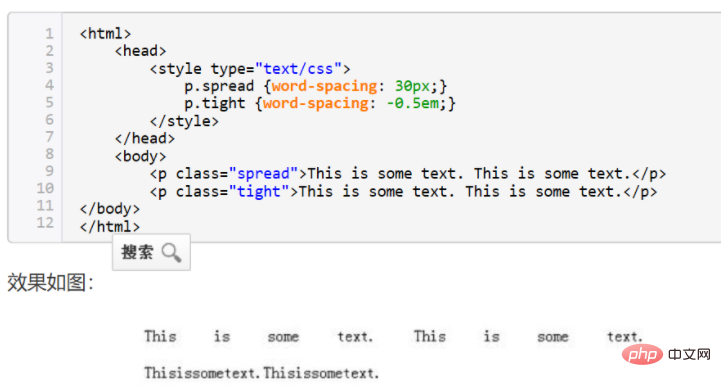The width and height of the screenshot is (721, 387).
Task: Click the green -0.5em value
Action: click(x=412, y=103)
